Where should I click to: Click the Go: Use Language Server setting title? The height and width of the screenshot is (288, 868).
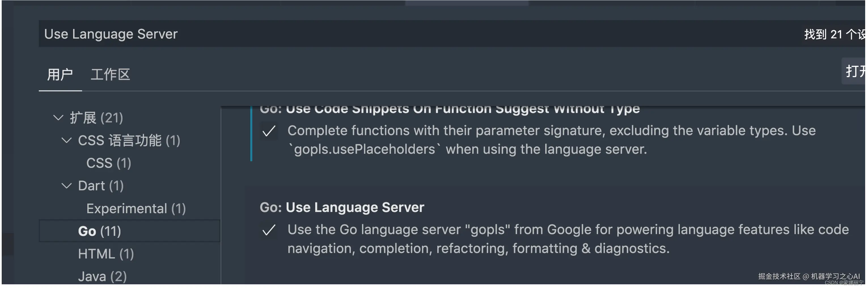[x=342, y=207]
